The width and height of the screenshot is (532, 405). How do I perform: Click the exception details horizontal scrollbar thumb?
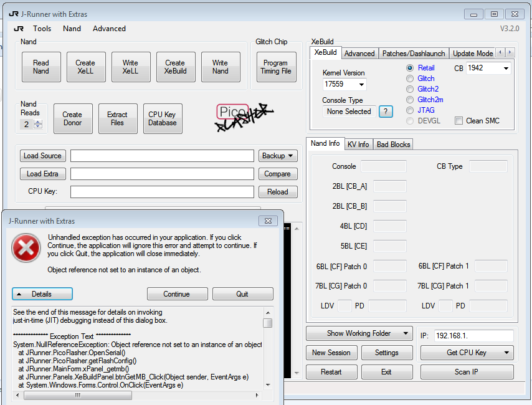[x=78, y=395]
